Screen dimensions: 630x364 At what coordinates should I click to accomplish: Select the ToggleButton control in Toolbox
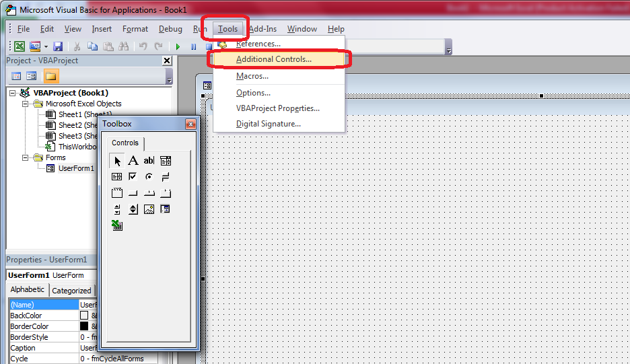point(165,177)
